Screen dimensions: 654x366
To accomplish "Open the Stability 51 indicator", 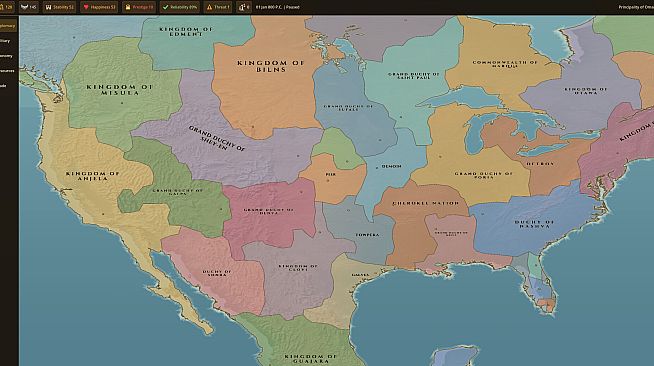I will 59,7.
